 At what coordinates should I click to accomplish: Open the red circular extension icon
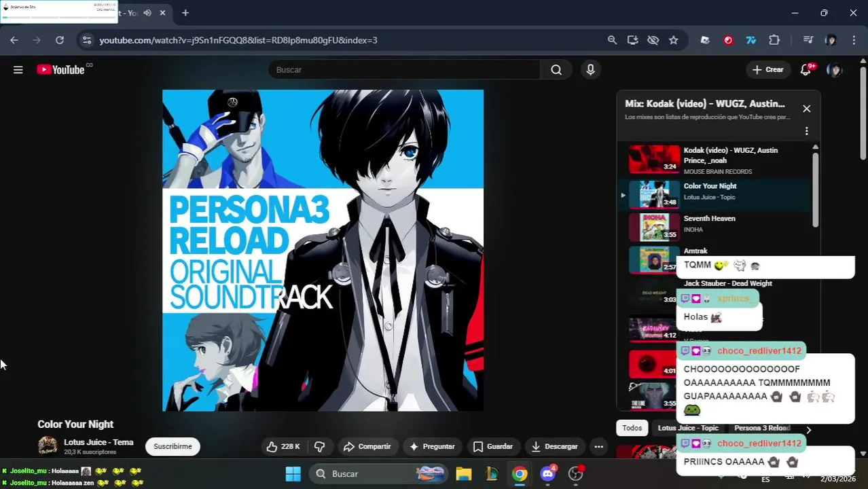(728, 40)
